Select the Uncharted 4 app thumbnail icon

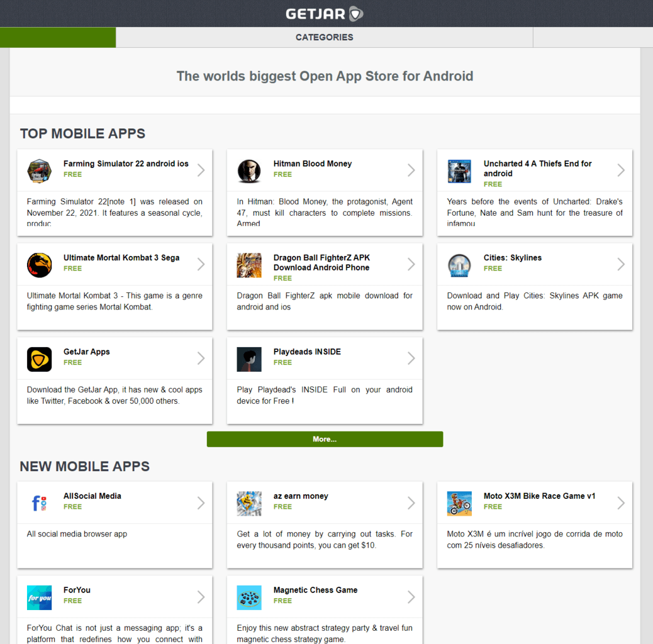pyautogui.click(x=459, y=171)
